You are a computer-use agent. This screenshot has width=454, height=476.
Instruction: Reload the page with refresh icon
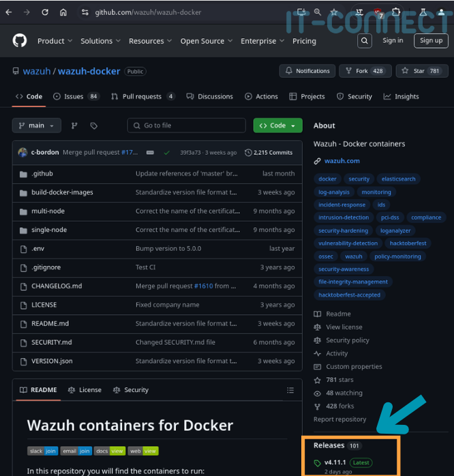pos(45,12)
